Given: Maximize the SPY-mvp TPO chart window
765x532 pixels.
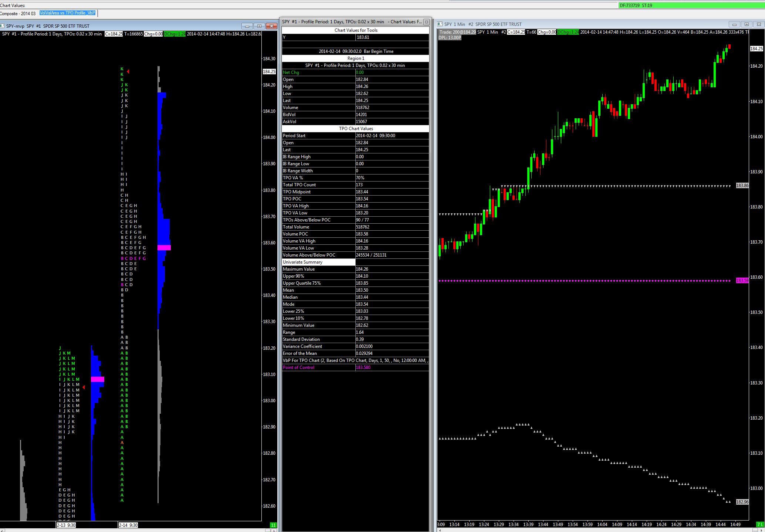Looking at the screenshot, I should (x=259, y=26).
